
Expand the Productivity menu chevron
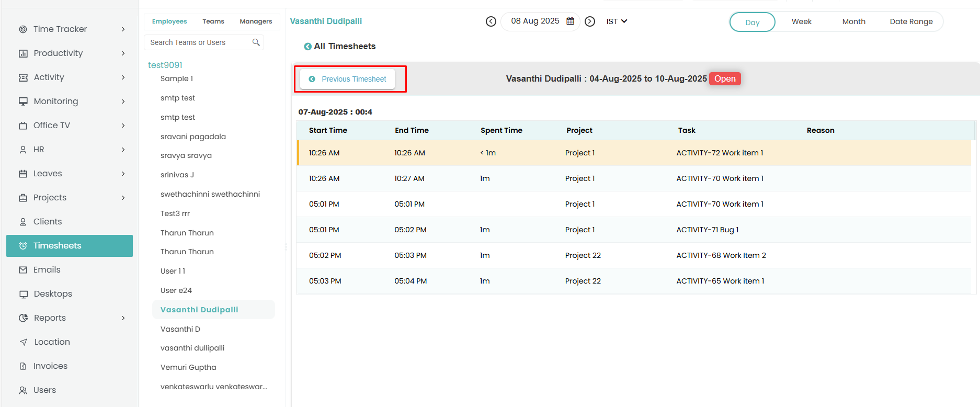pos(123,53)
